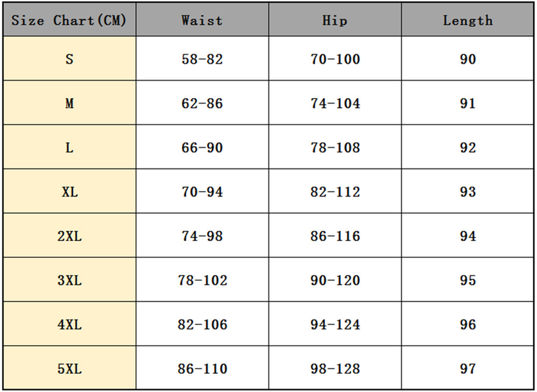Click the Size Chart (CM) header cell
The height and width of the screenshot is (392, 537).
tap(69, 20)
